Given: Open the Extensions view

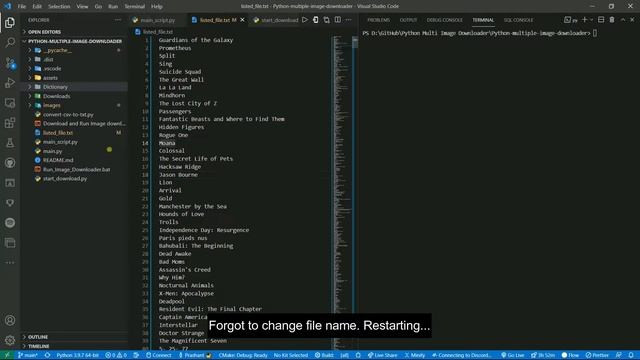Looking at the screenshot, I should 10,122.
